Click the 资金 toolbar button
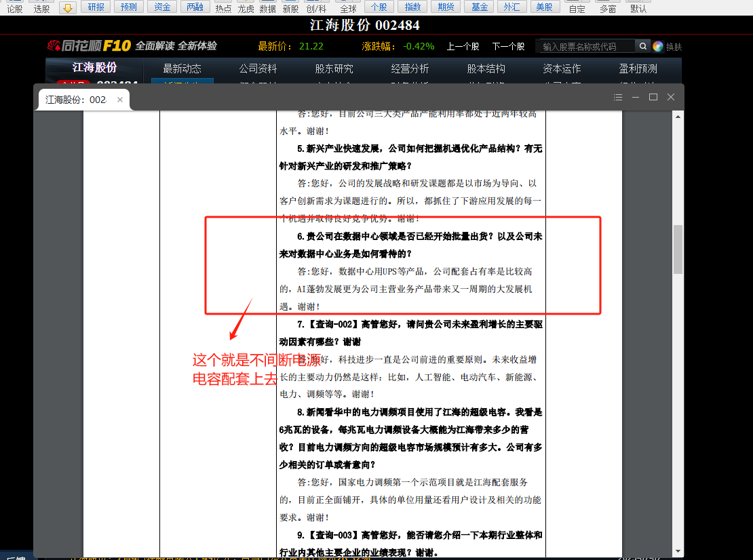Screen dimensions: 753x560 pos(162,7)
